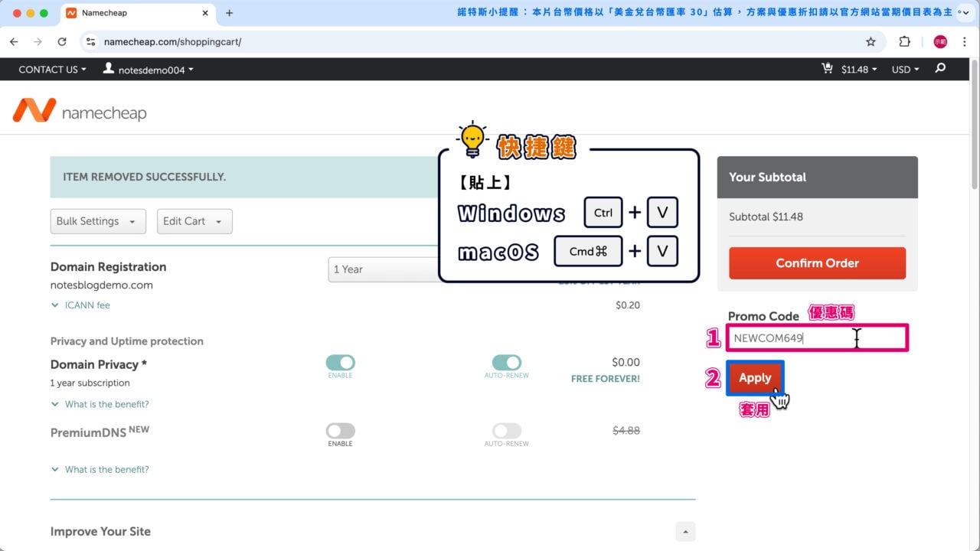
Task: Click the Promo Code input field
Action: [816, 337]
